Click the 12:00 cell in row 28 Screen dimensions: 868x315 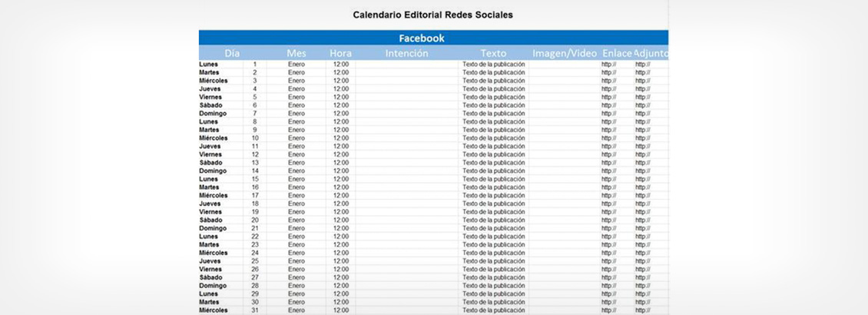click(341, 286)
